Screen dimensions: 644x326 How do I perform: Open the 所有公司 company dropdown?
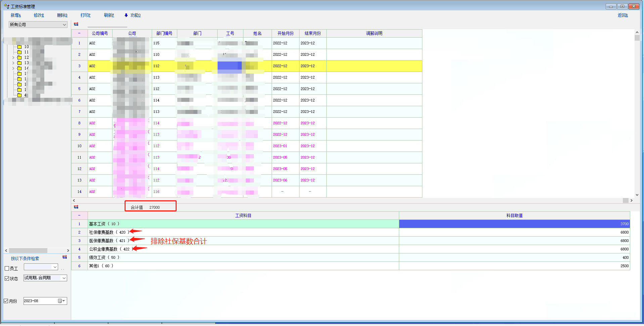click(64, 25)
